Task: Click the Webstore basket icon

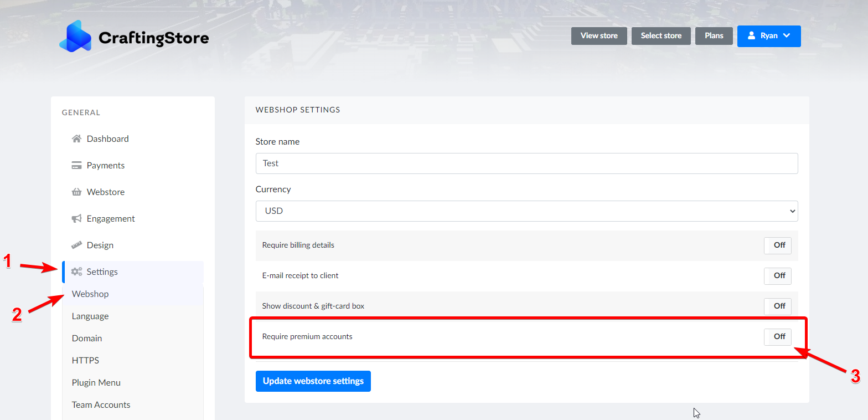Action: (x=77, y=192)
